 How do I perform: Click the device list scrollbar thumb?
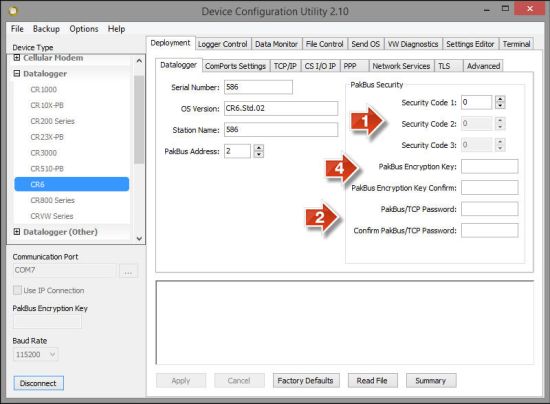click(x=139, y=119)
